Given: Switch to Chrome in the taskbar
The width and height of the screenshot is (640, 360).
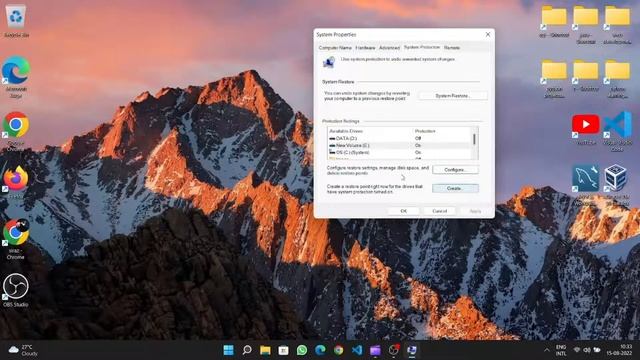Looking at the screenshot, I should [339, 350].
